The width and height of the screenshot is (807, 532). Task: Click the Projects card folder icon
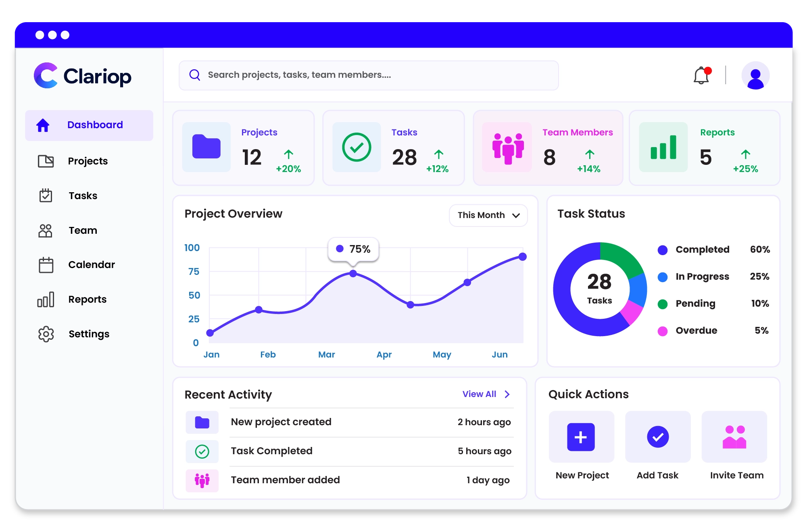click(x=206, y=147)
